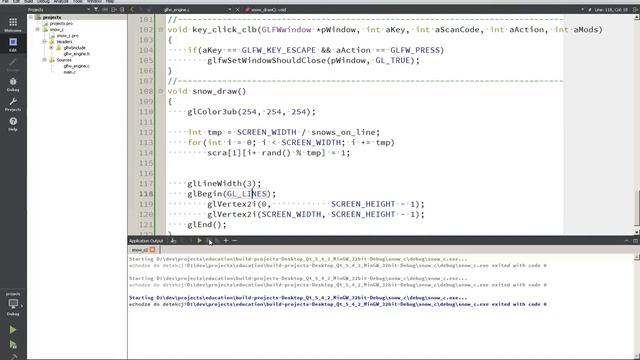Open the Tools menu
Image resolution: width=640 pixels, height=360 pixels.
coord(78,1)
